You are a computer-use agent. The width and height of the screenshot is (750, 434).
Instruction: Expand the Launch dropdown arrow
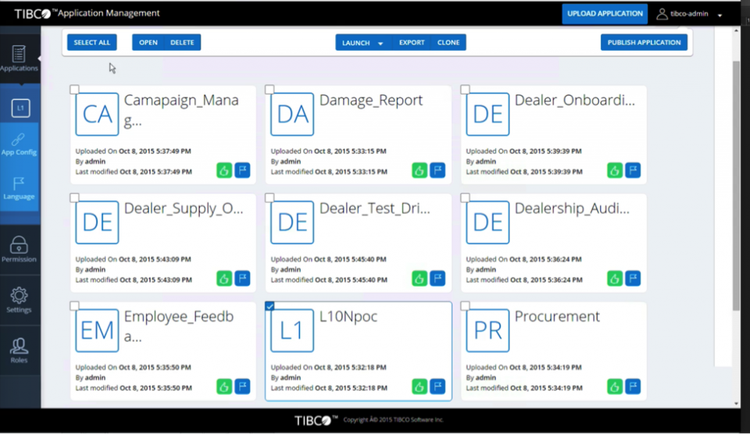pyautogui.click(x=381, y=43)
